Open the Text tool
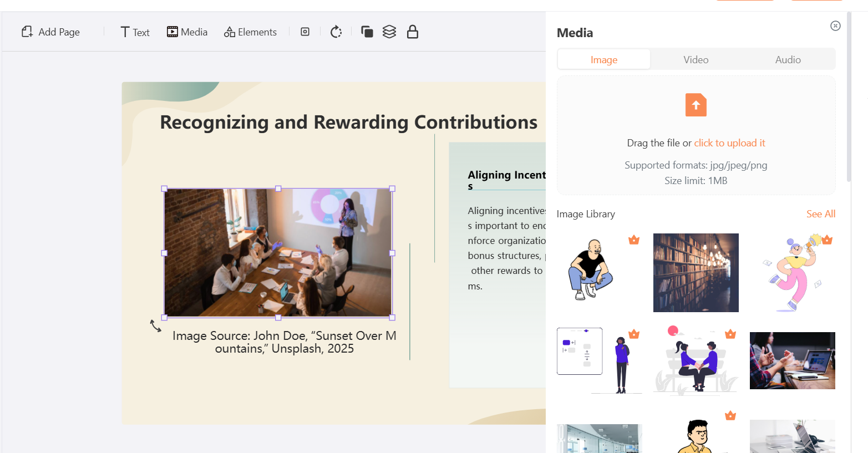The height and width of the screenshot is (453, 868). click(x=134, y=32)
